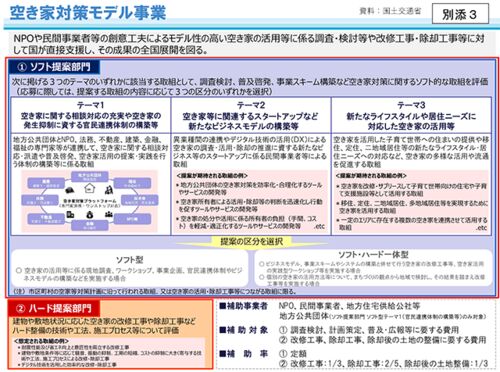Image resolution: width=500 pixels, height=372 pixels.
Task: Click the office building icon in the diagram
Action: click(70, 214)
